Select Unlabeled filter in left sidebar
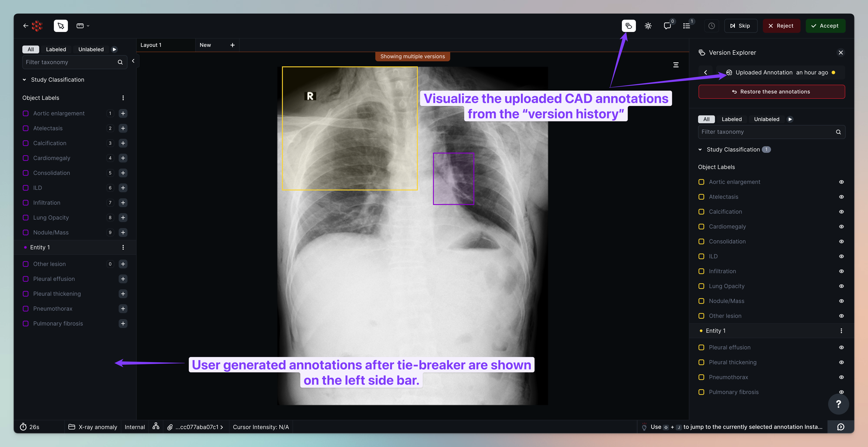868x447 pixels. [91, 49]
